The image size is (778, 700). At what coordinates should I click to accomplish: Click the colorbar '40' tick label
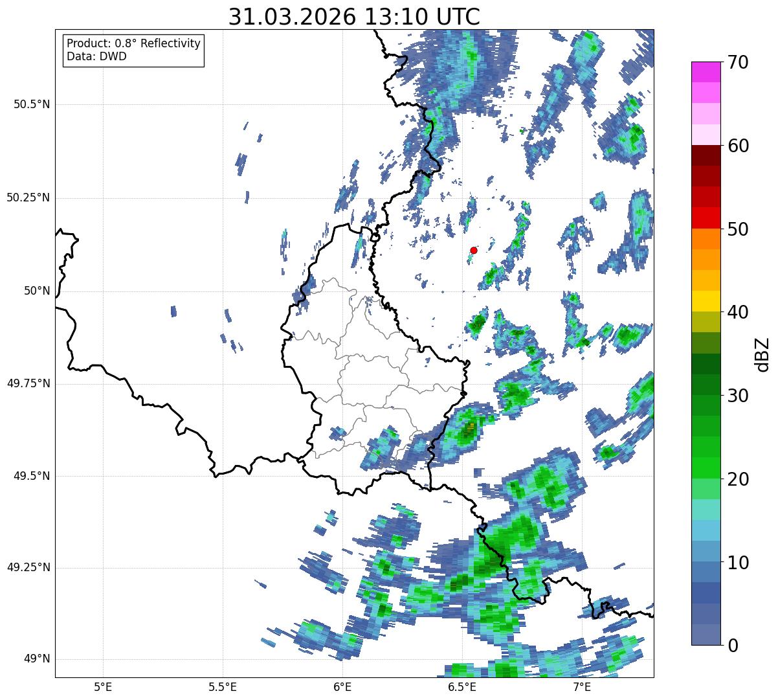tap(737, 312)
